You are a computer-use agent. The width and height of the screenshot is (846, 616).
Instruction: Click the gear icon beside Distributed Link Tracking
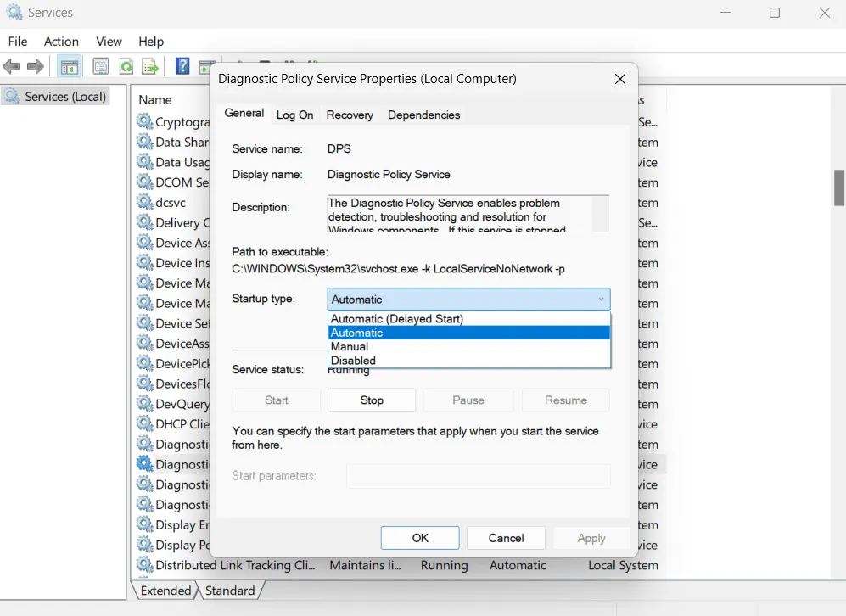144,565
